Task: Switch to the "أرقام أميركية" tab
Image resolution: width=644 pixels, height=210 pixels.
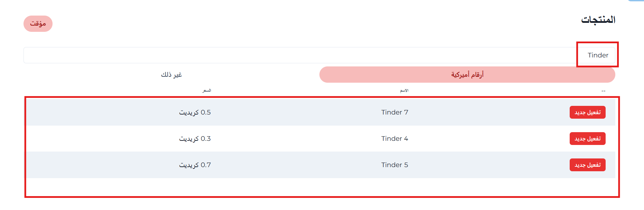Action: point(467,74)
